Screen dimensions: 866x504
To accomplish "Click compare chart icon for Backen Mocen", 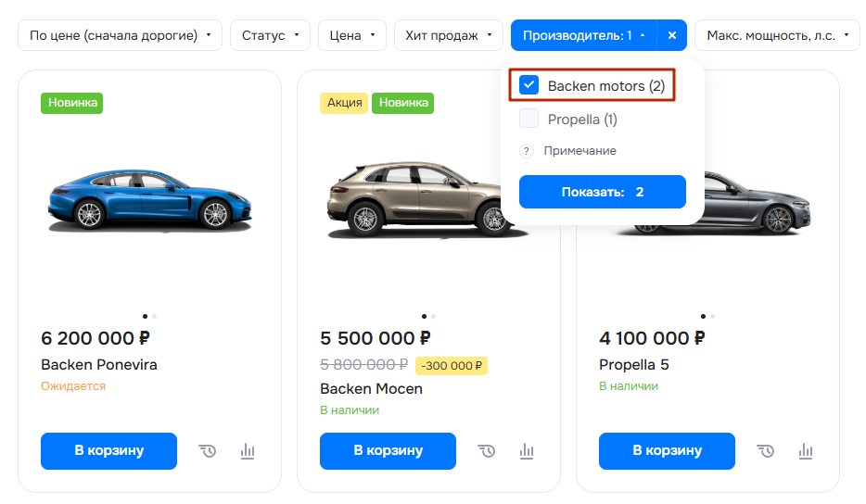I will (527, 451).
